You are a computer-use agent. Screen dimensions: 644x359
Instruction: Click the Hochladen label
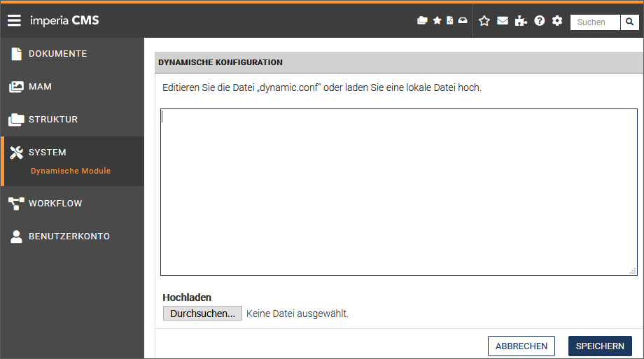tap(187, 297)
